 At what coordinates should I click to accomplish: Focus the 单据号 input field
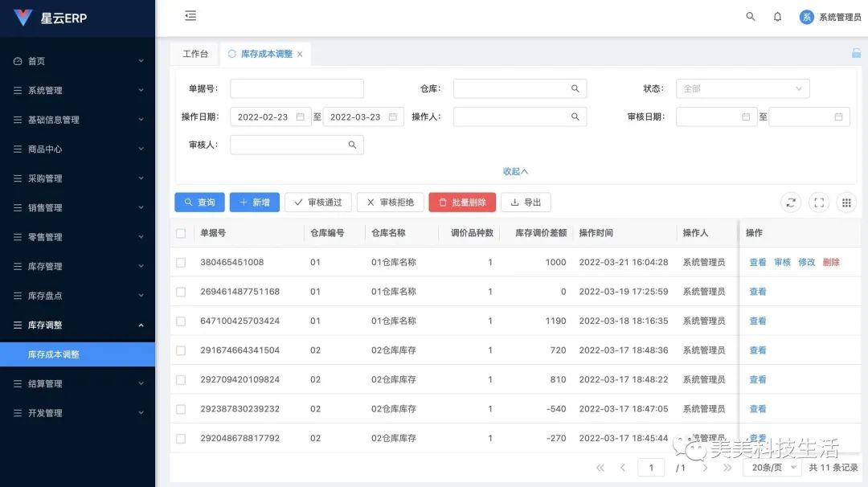pos(297,88)
